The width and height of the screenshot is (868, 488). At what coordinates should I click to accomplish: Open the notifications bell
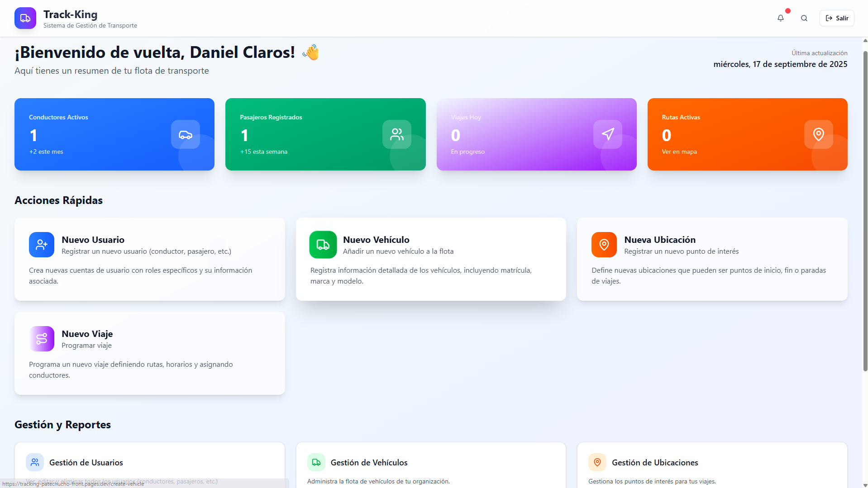(x=780, y=18)
